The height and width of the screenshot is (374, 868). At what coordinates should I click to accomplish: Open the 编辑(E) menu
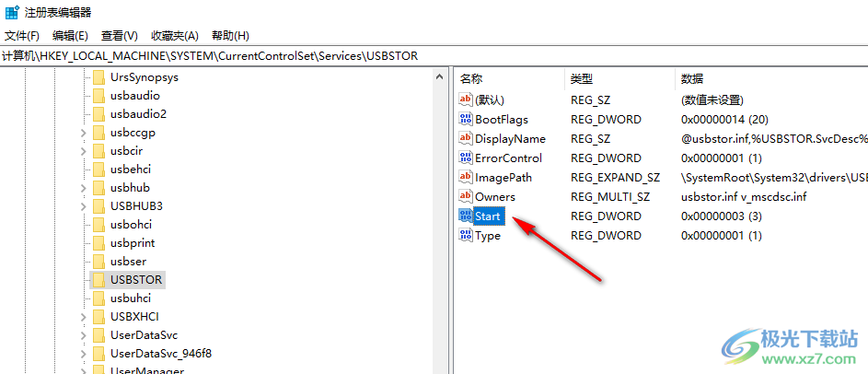(70, 36)
